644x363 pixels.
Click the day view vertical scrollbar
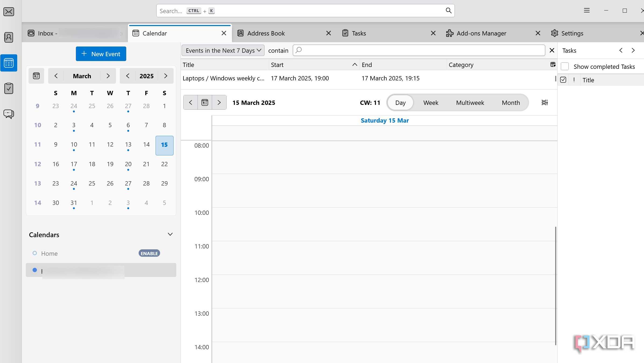click(x=555, y=286)
